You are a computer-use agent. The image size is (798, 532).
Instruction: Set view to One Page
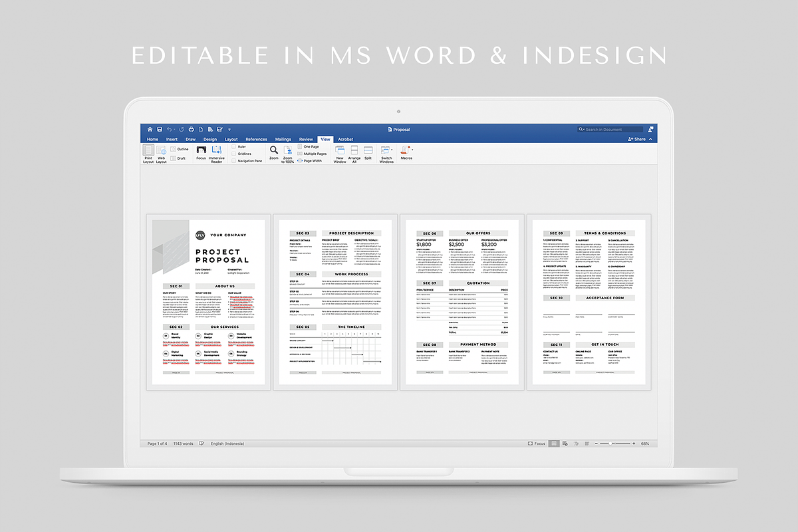(x=309, y=146)
